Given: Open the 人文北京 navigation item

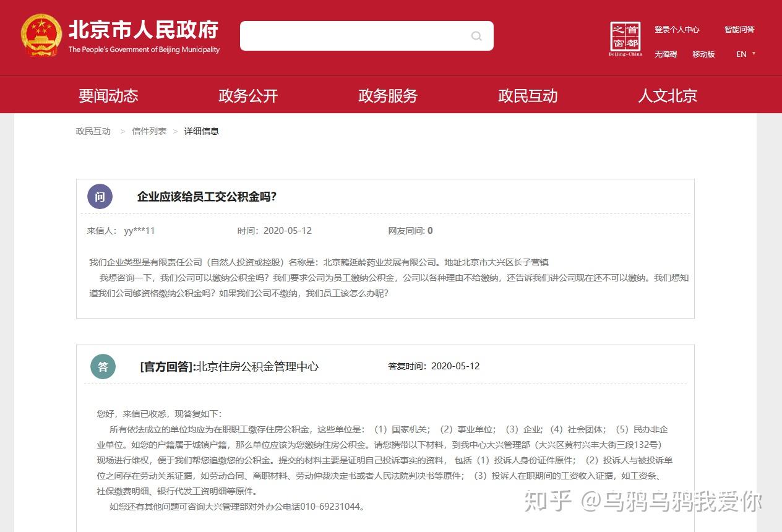Looking at the screenshot, I should 668,96.
